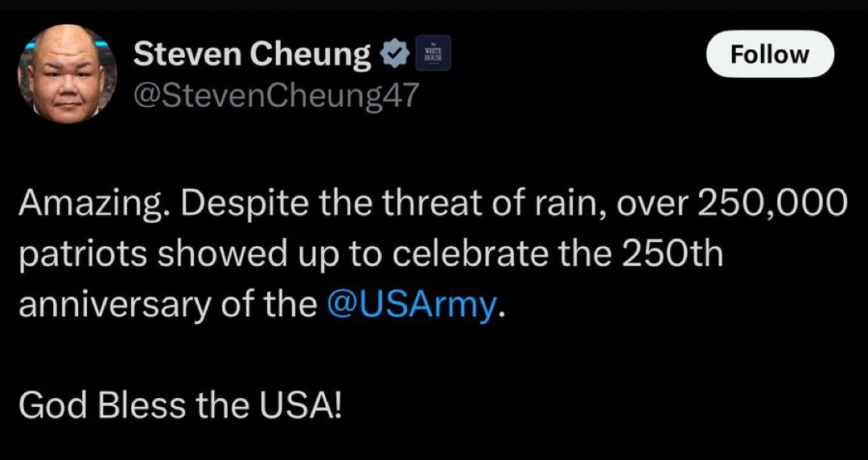
Task: Open the @USArmy mention link
Action: [413, 306]
